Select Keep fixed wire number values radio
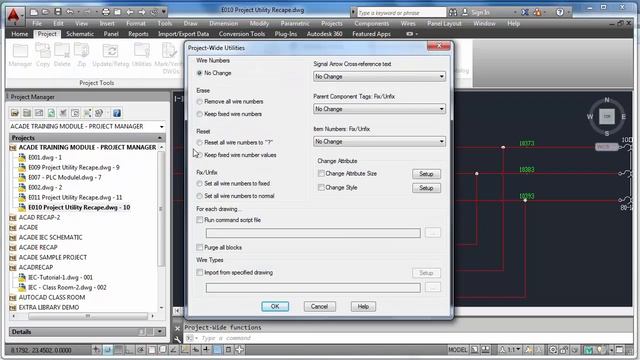Image resolution: width=640 pixels, height=360 pixels. [199, 155]
